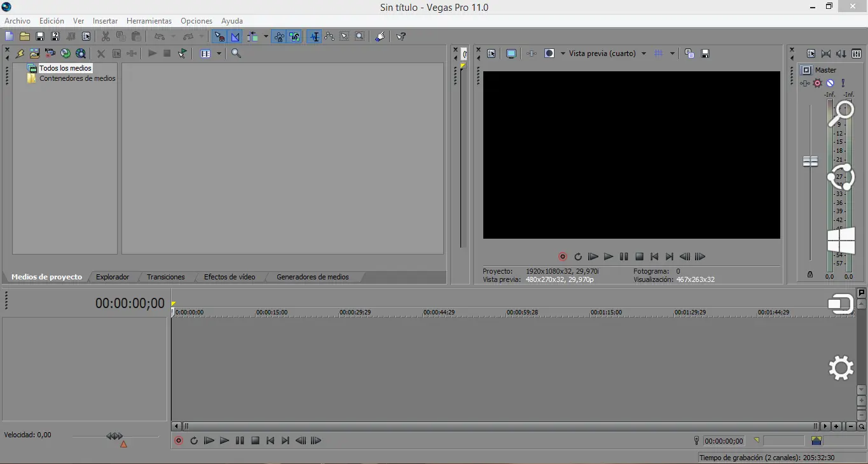Open the Archivo menu
This screenshot has width=868, height=464.
[18, 21]
